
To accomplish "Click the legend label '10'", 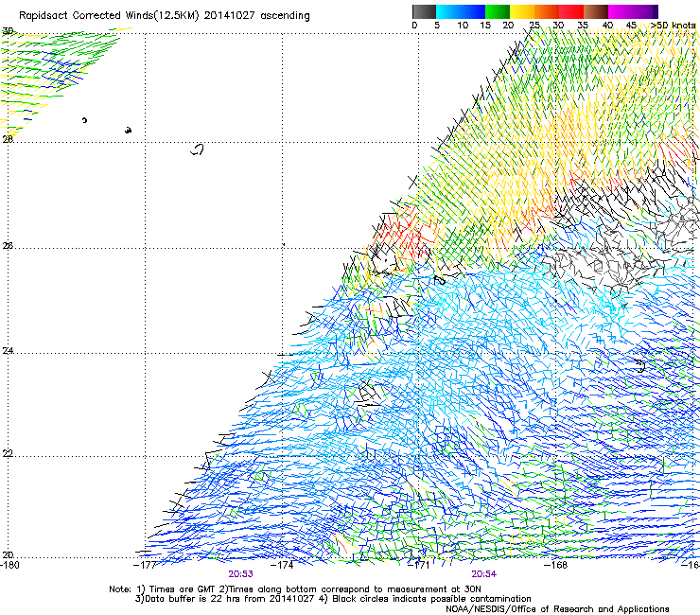I will [x=463, y=26].
